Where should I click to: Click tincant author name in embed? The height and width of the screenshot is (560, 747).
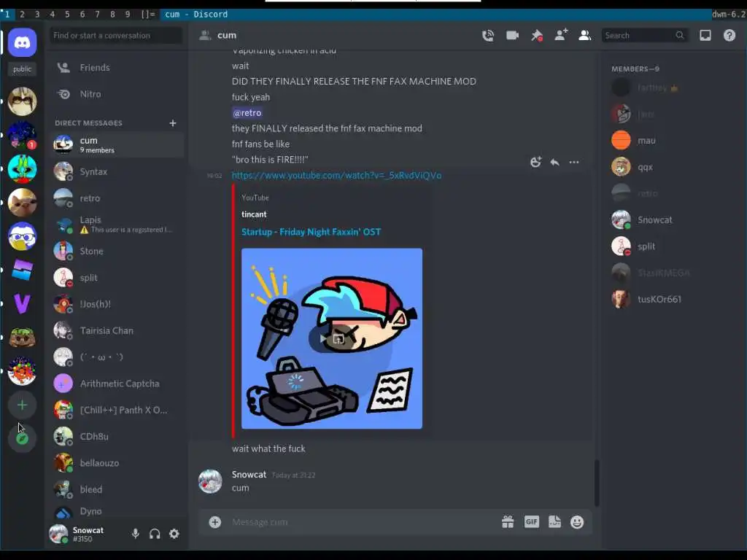click(254, 214)
